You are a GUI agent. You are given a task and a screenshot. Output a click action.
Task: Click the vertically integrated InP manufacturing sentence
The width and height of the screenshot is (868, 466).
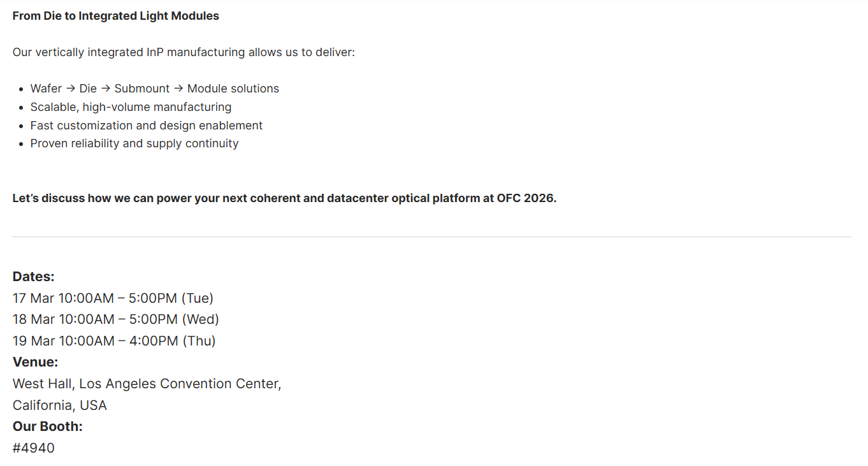(184, 52)
